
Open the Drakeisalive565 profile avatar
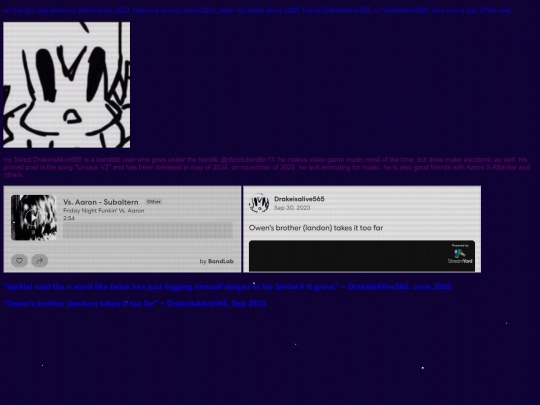click(259, 203)
